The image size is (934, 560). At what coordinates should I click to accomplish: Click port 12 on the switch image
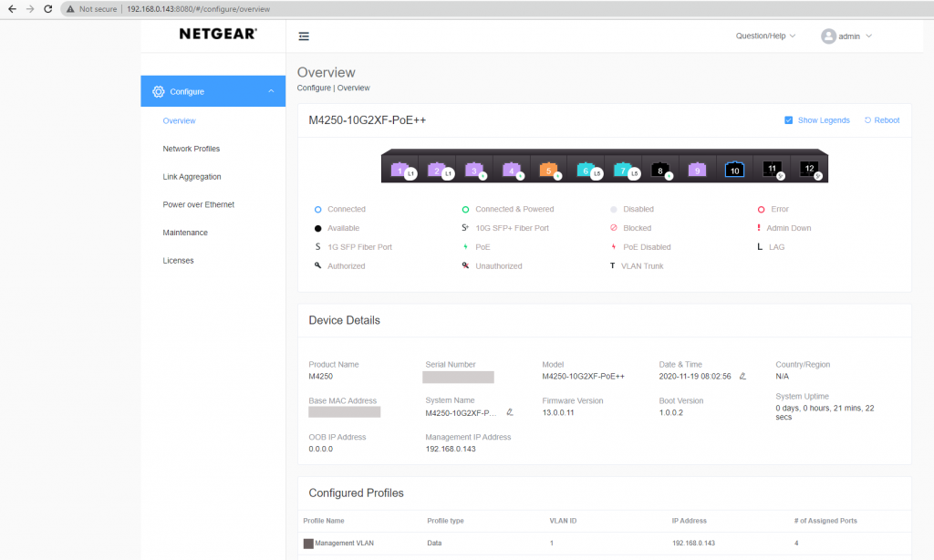pos(810,170)
